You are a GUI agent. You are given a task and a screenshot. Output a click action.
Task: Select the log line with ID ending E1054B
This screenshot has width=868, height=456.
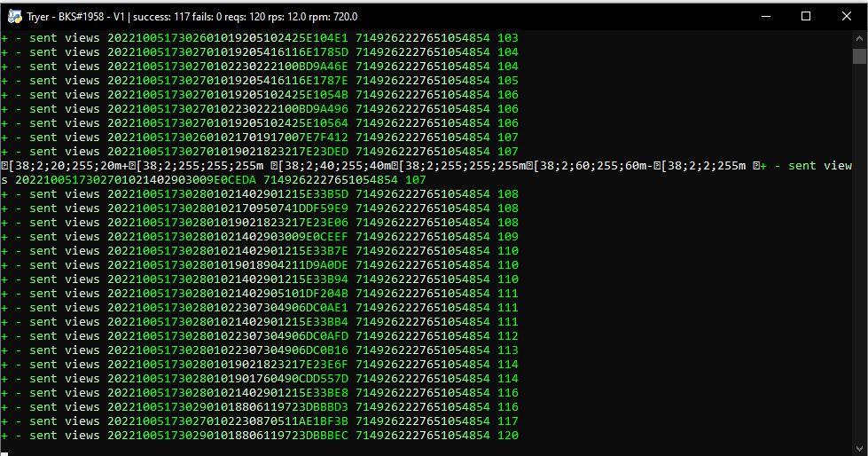pos(260,95)
